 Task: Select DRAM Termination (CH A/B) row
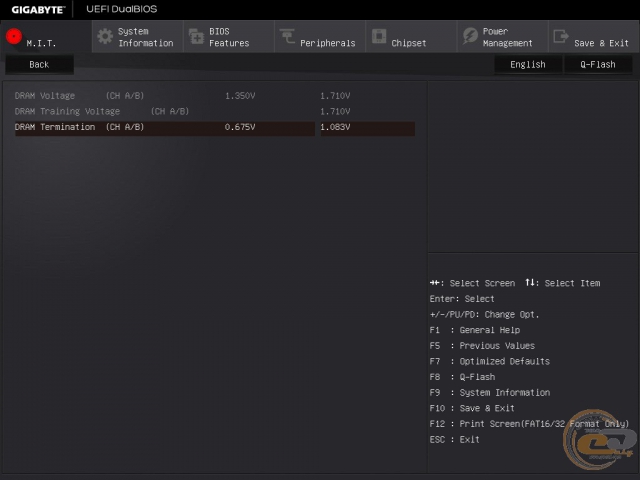[x=215, y=127]
